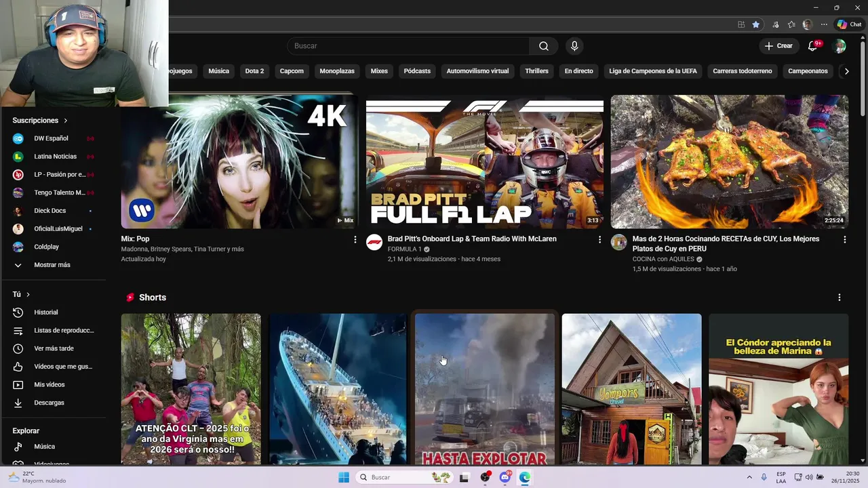
Task: Open Shorts section options menu
Action: click(x=840, y=298)
